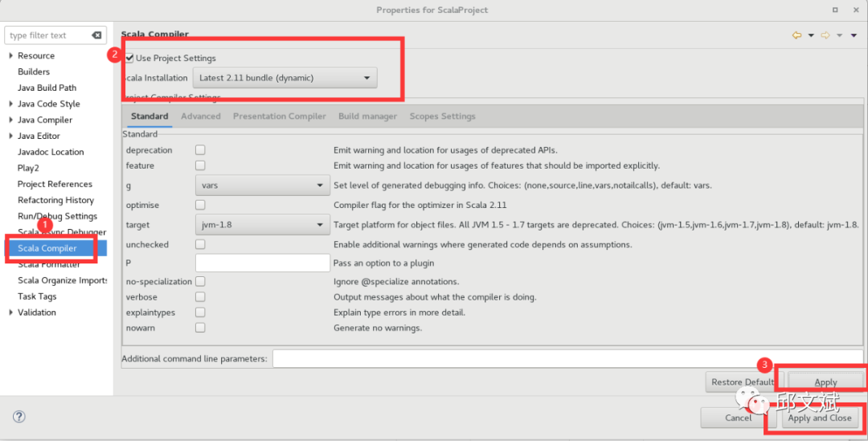
Task: Select Java Editor tree label
Action: (x=39, y=136)
